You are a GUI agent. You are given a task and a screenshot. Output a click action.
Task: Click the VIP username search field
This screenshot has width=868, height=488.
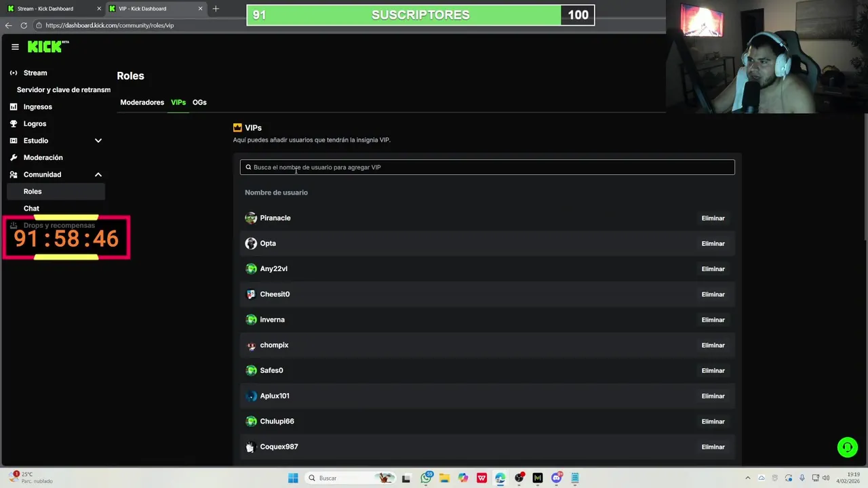(487, 167)
